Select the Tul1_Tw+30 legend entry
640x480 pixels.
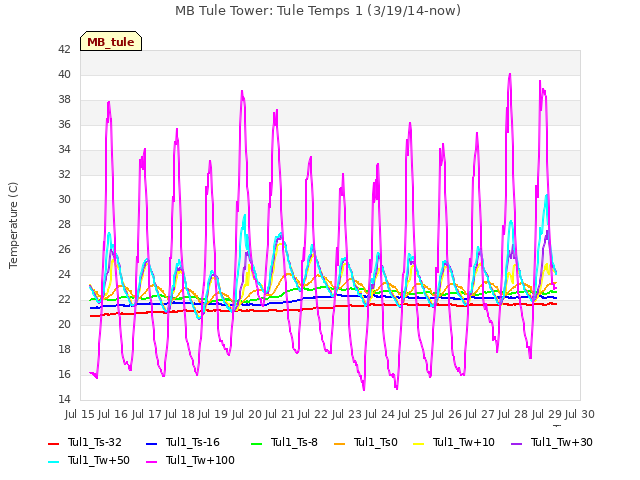(552, 442)
